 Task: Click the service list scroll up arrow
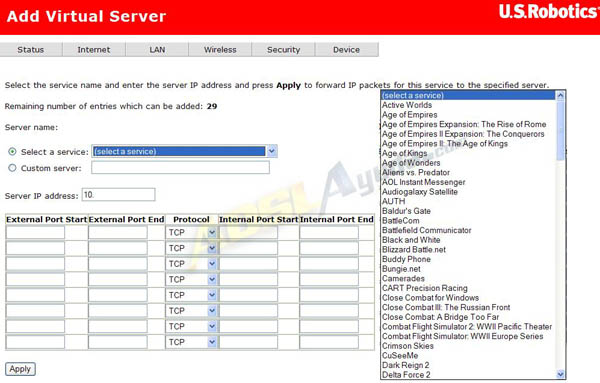click(561, 96)
